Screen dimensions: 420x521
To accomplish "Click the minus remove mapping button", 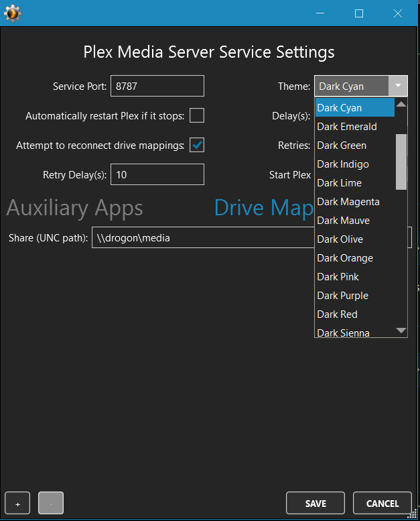I will coord(51,503).
